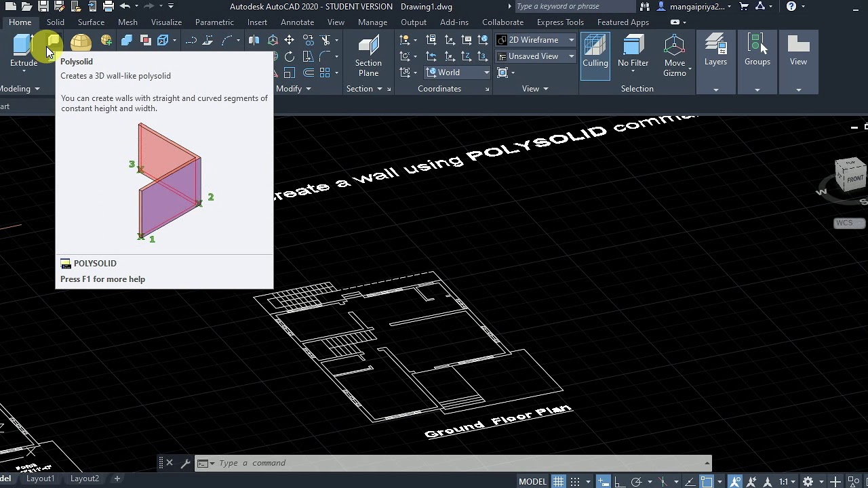The height and width of the screenshot is (488, 868).
Task: Click the help question mark icon
Action: click(791, 7)
